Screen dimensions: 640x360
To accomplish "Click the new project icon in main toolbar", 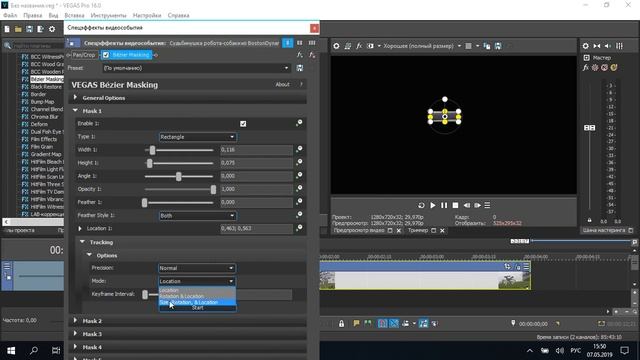I will point(7,29).
